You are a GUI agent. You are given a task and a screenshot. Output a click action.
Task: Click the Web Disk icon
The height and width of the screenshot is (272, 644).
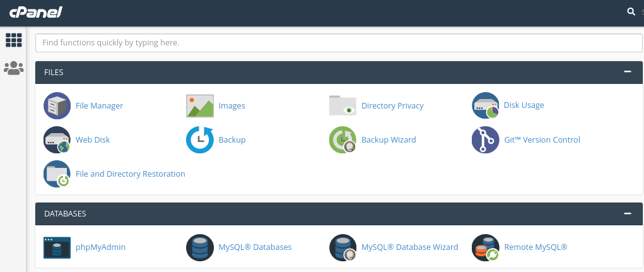point(57,140)
